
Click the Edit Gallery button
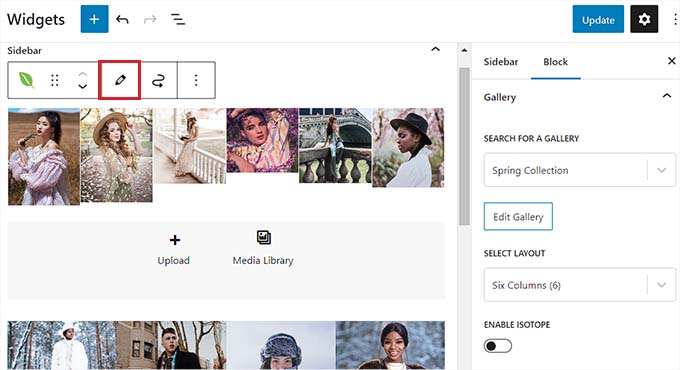(x=518, y=216)
